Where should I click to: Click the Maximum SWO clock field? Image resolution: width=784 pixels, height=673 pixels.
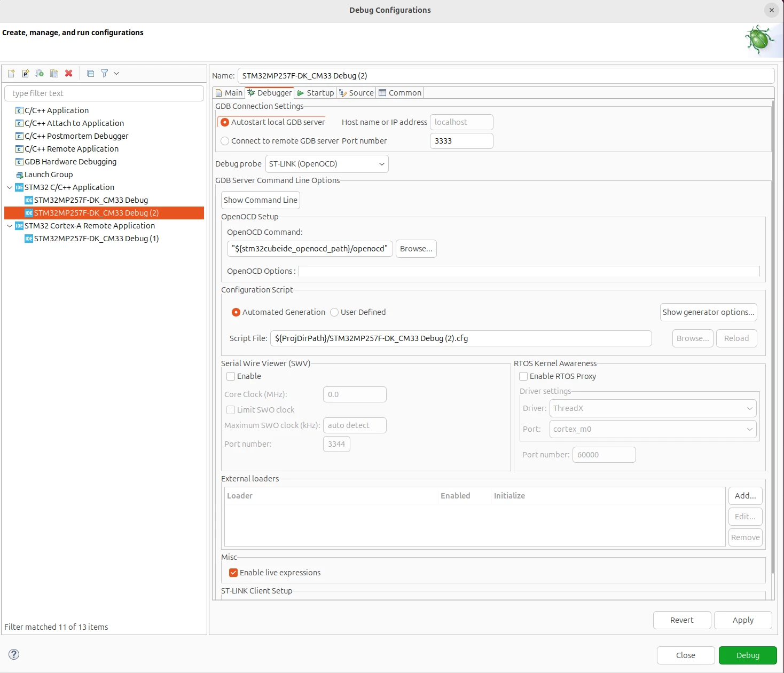coord(355,425)
